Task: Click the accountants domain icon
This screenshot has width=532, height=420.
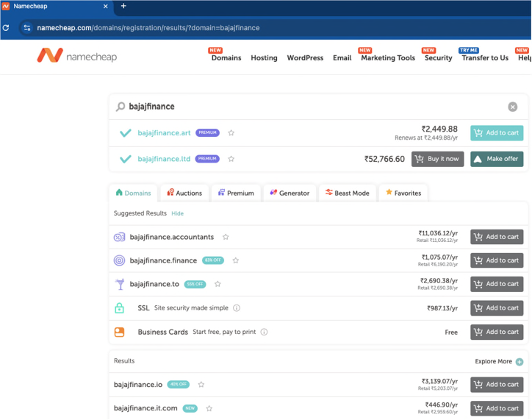Action: point(119,237)
